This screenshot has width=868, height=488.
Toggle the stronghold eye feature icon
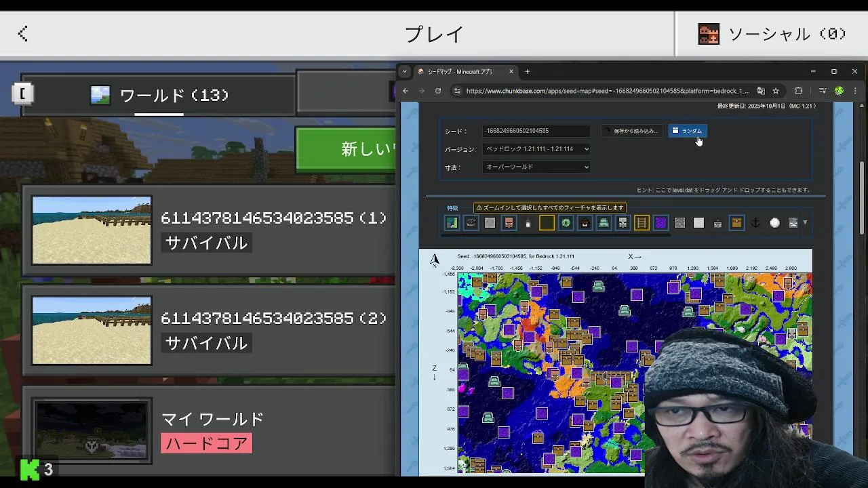566,222
